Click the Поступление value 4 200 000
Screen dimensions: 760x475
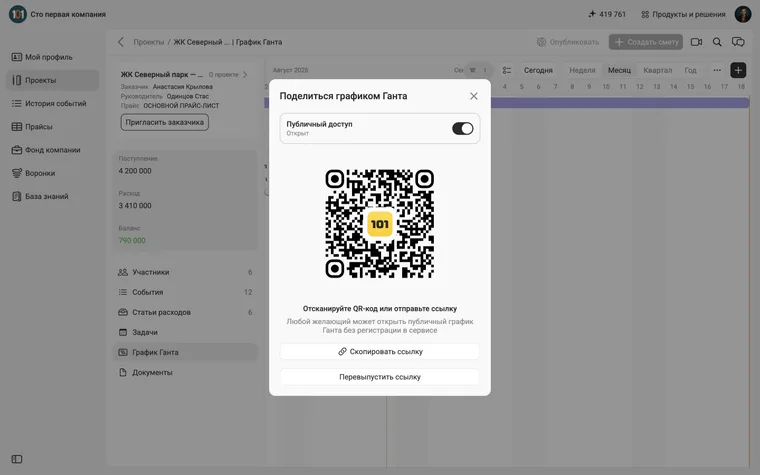click(135, 171)
